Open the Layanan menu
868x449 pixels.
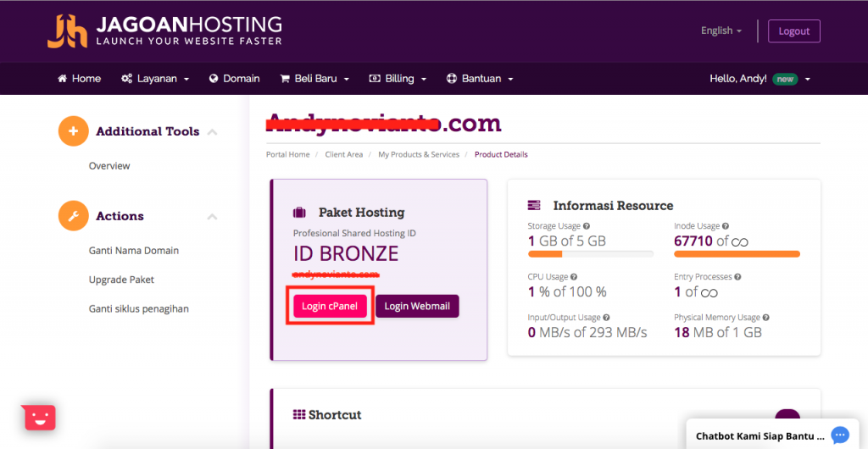156,79
